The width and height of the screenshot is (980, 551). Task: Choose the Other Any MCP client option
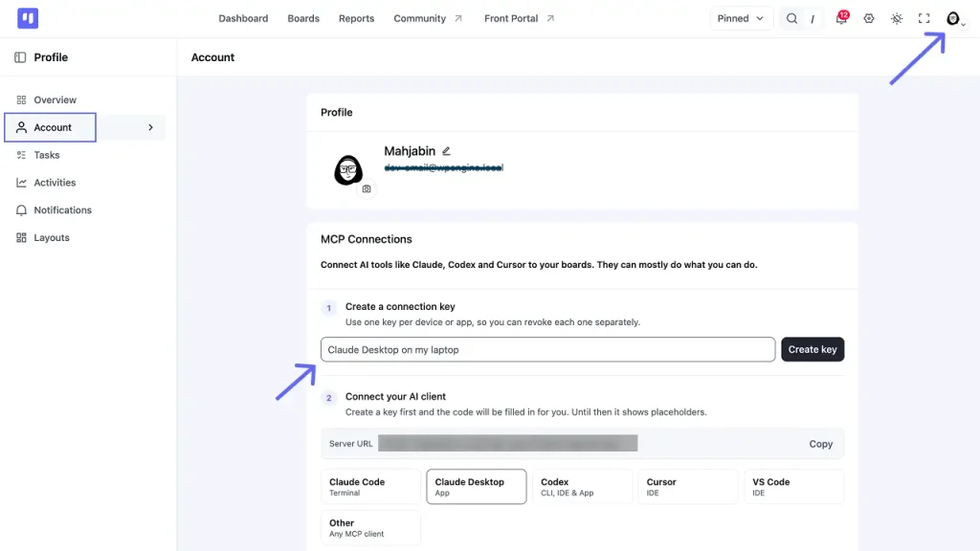click(370, 528)
